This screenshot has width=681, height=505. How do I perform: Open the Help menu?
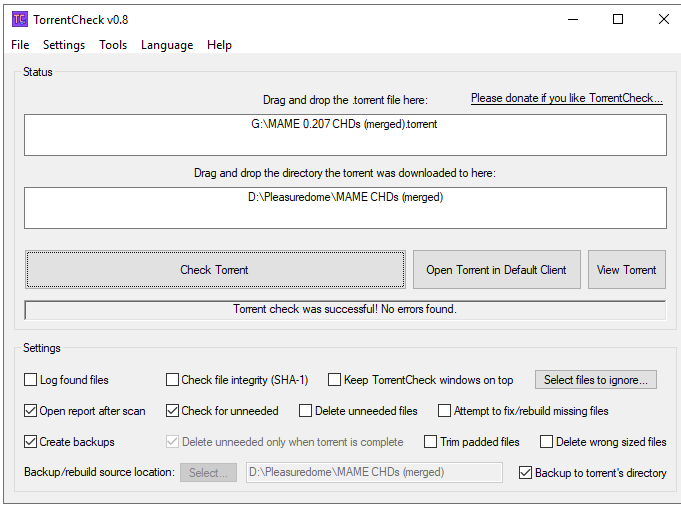pos(219,45)
